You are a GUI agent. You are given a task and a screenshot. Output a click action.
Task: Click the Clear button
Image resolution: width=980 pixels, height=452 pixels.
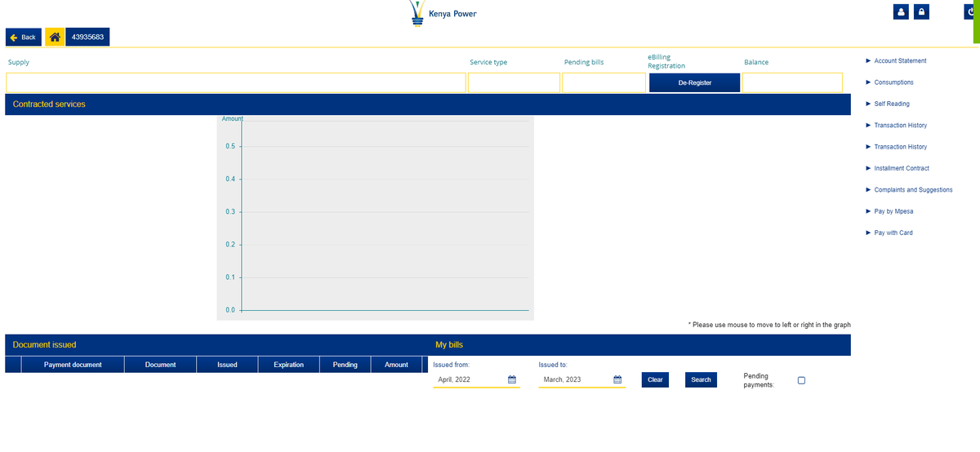(655, 379)
